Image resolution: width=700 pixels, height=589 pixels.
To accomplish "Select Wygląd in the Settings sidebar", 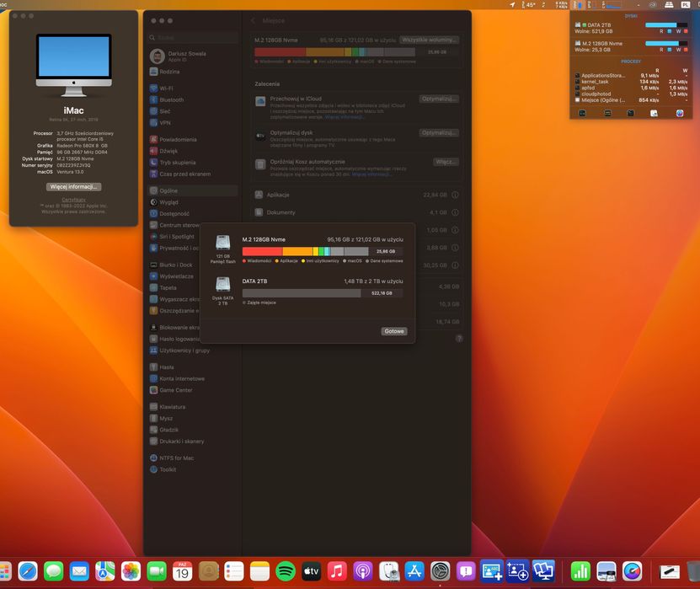I will [193, 202].
